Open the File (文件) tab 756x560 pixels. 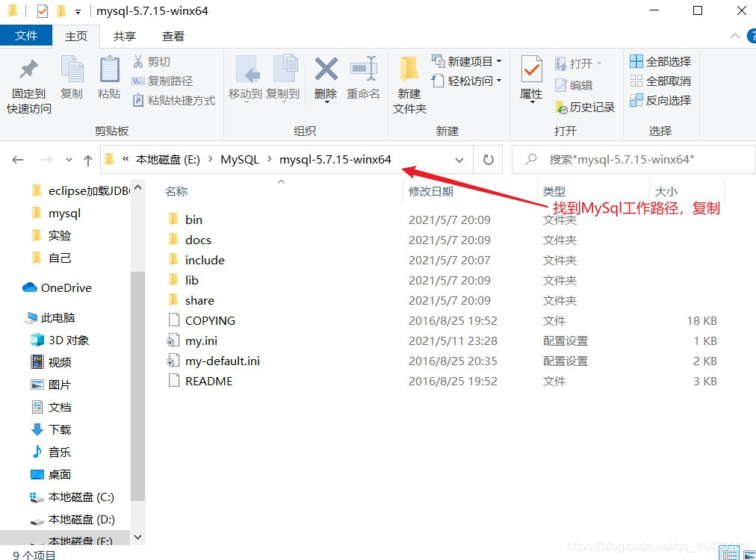tap(26, 36)
